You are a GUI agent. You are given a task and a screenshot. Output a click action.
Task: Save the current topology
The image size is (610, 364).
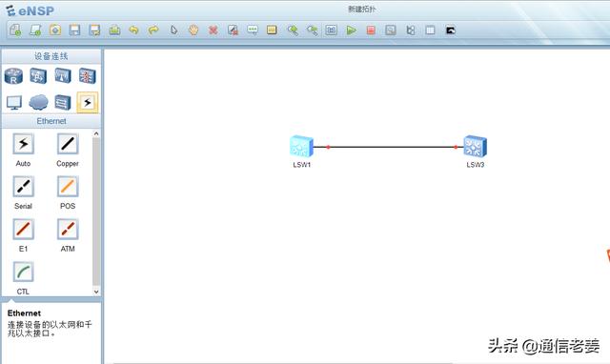pyautogui.click(x=74, y=30)
